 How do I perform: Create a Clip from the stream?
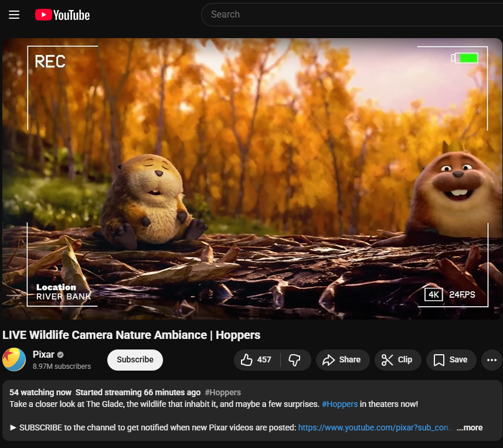click(398, 359)
